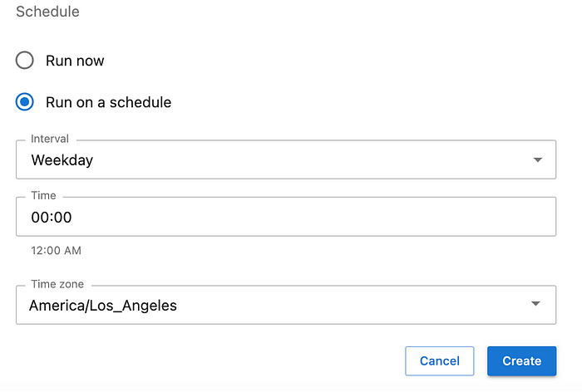Click the "Run on a schedule" label text
Image resolution: width=582 pixels, height=392 pixels.
pos(108,103)
